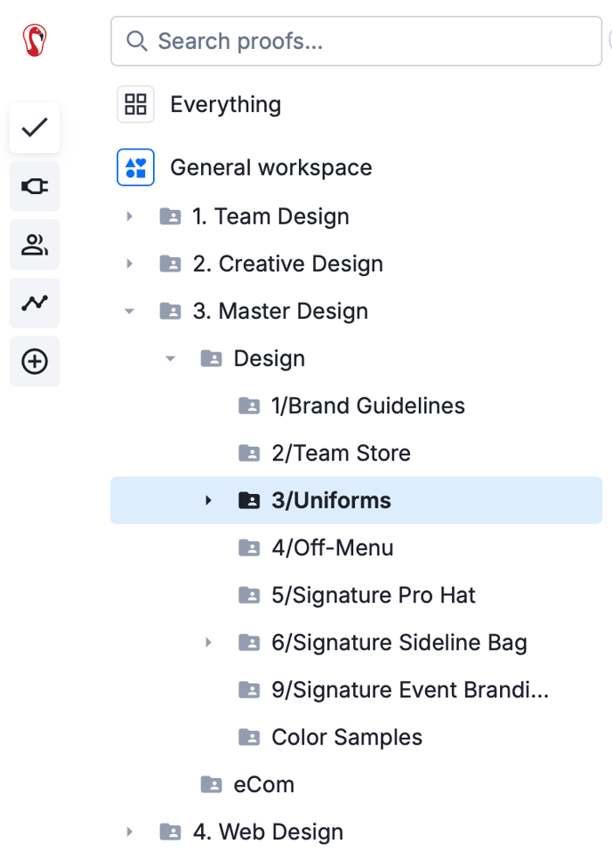Click the Everything grid icon
The height and width of the screenshot is (868, 612).
pos(135,104)
